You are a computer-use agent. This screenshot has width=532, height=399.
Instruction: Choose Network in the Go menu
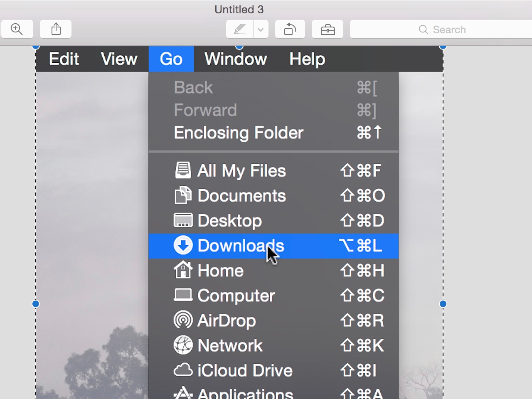pos(273,345)
